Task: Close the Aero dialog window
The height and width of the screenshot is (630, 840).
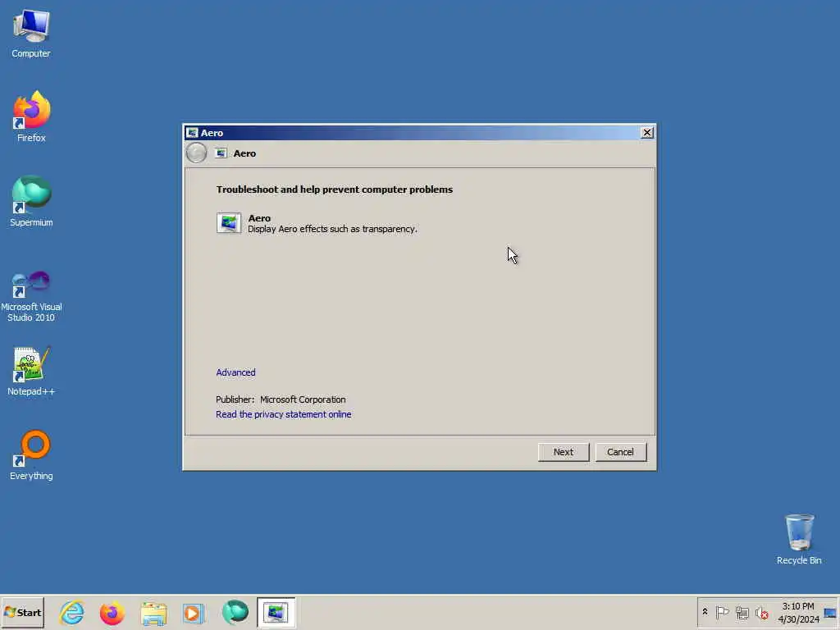Action: [x=646, y=132]
